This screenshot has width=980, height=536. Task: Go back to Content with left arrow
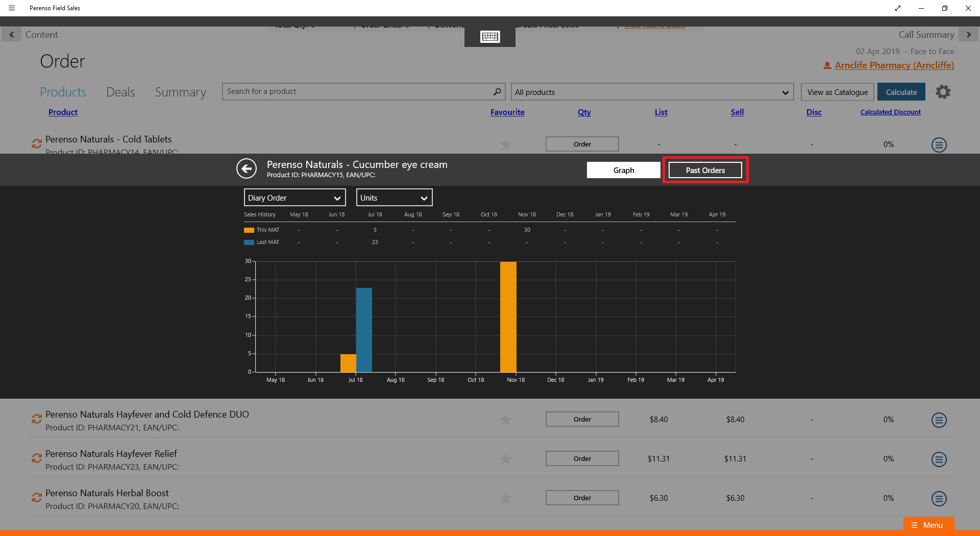click(x=11, y=35)
